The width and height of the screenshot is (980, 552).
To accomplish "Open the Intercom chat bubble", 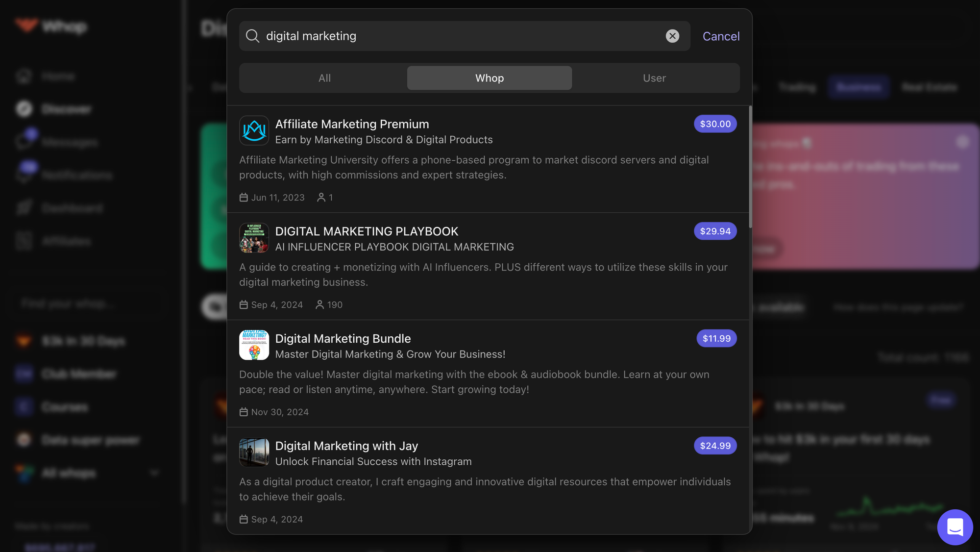I will tap(955, 527).
